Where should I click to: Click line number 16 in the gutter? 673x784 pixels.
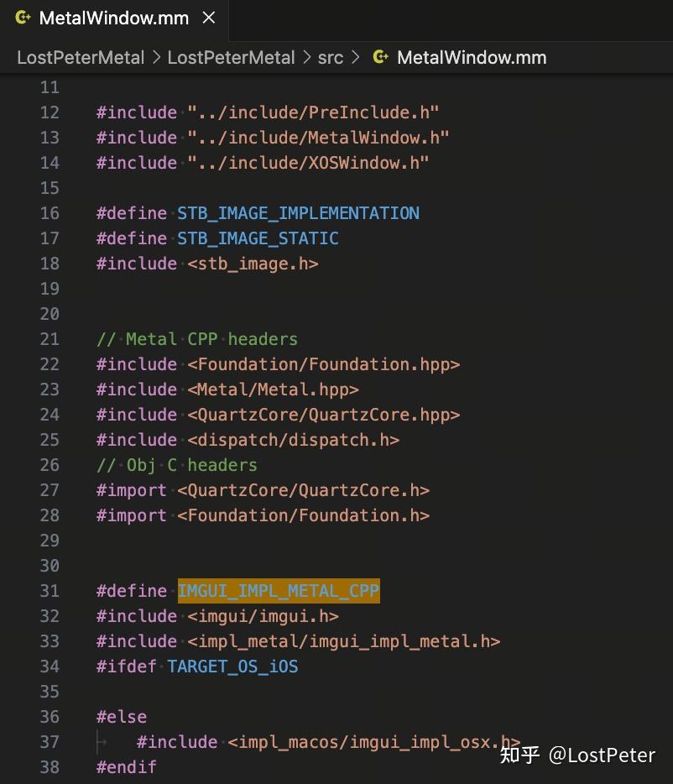pos(50,212)
